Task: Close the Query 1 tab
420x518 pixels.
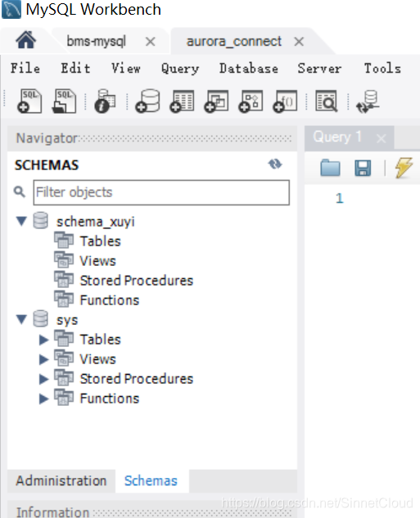Action: coord(381,138)
